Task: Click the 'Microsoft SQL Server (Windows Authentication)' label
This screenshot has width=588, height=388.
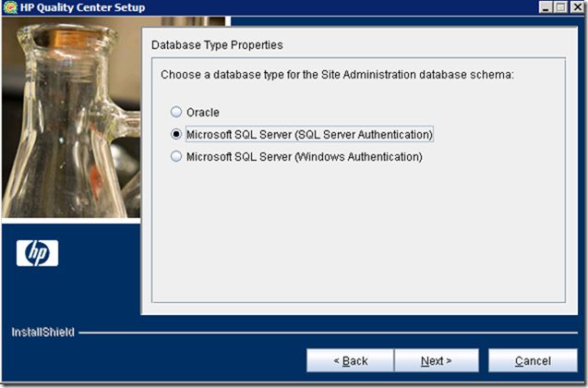Action: [x=305, y=156]
